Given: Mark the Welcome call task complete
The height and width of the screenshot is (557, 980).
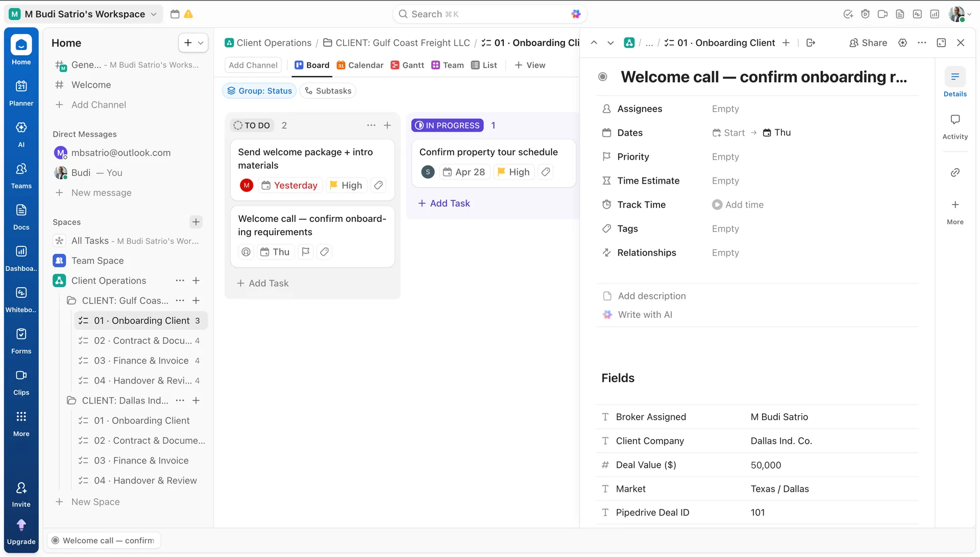Looking at the screenshot, I should click(x=603, y=77).
